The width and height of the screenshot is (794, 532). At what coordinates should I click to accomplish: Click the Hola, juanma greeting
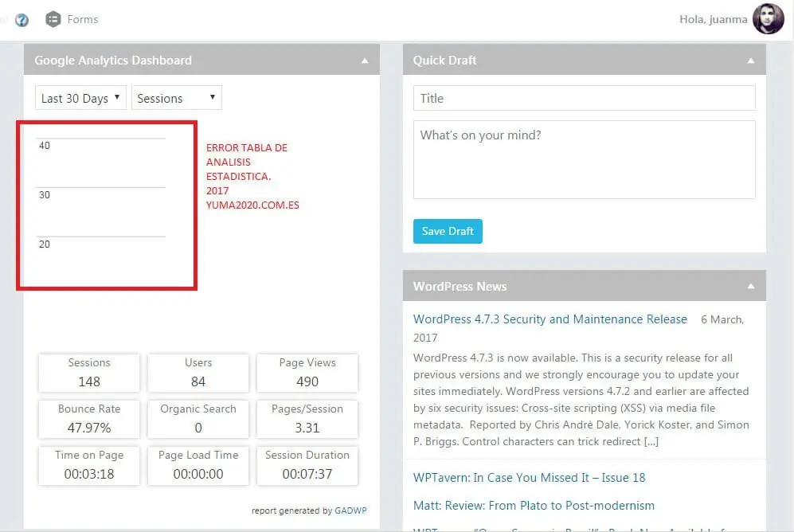[x=713, y=19]
